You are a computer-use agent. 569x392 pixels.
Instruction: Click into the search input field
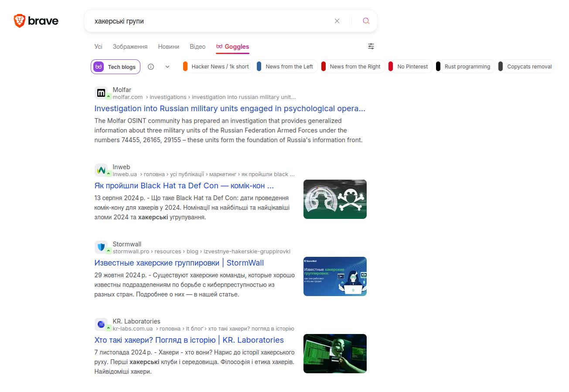pos(209,21)
